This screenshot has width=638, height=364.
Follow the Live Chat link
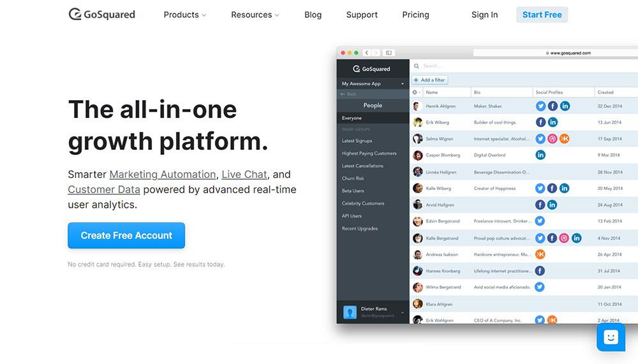(244, 175)
